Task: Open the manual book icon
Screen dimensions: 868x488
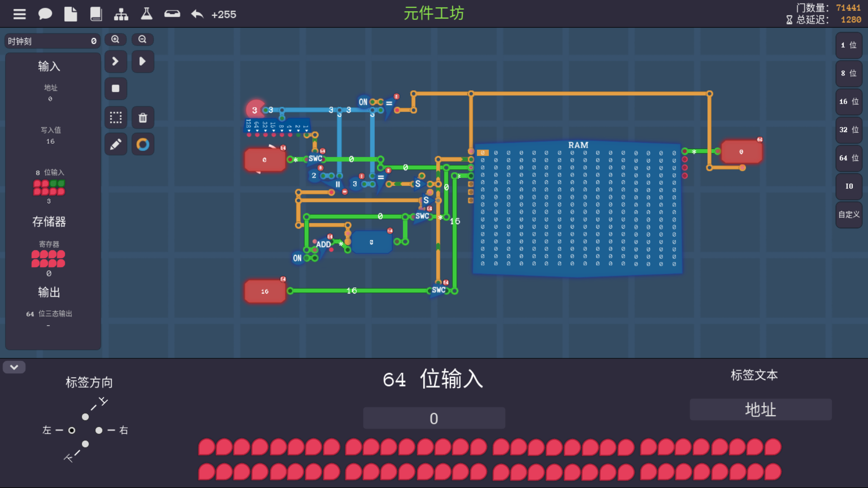Action: click(96, 14)
